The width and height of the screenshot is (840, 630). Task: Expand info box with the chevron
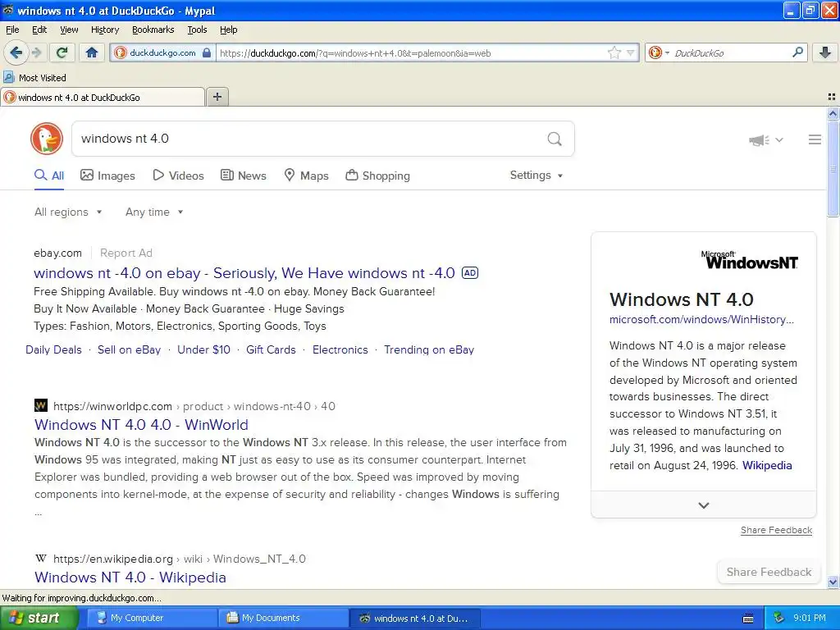click(703, 505)
